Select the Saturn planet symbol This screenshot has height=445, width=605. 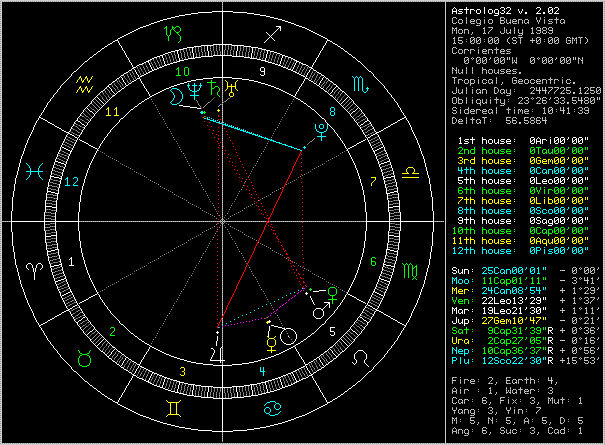pyautogui.click(x=214, y=88)
